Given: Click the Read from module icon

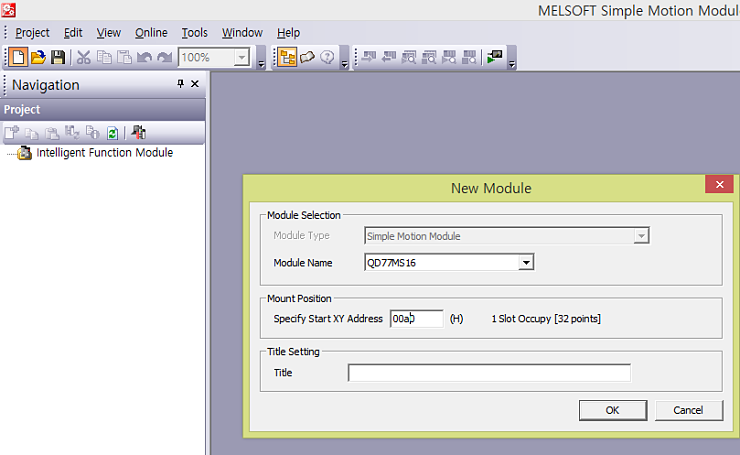Looking at the screenshot, I should point(389,58).
